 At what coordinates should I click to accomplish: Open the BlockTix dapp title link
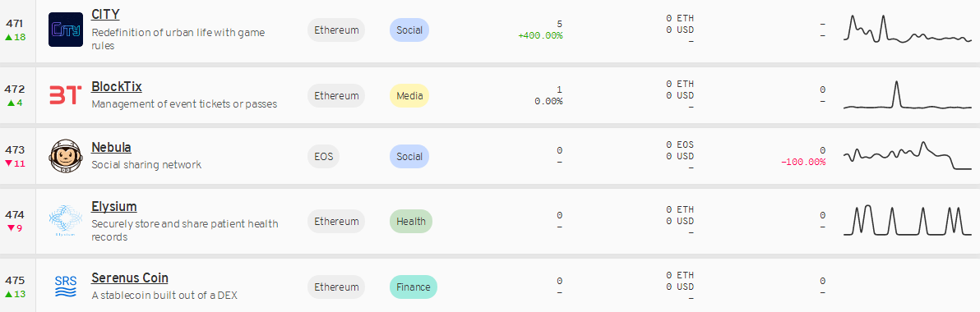click(x=117, y=86)
